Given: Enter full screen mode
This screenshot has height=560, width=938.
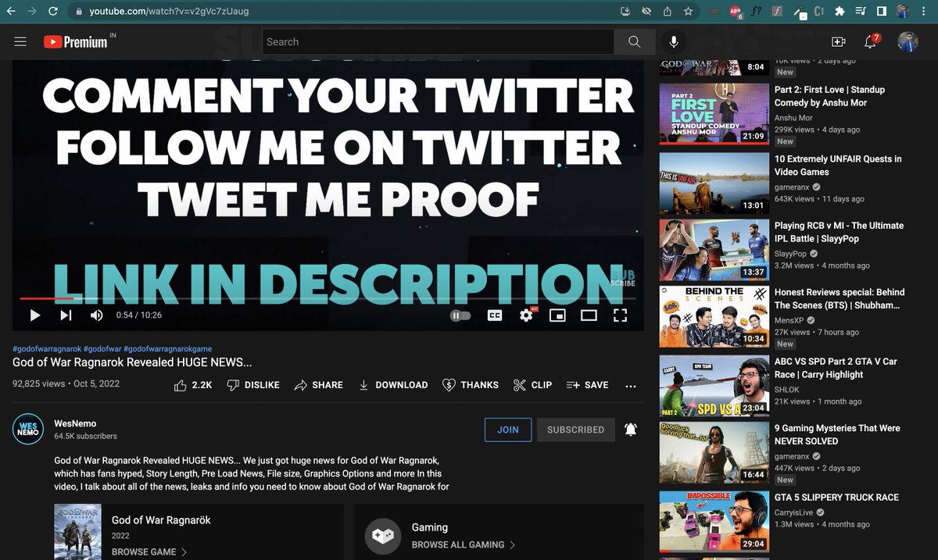Looking at the screenshot, I should [620, 316].
